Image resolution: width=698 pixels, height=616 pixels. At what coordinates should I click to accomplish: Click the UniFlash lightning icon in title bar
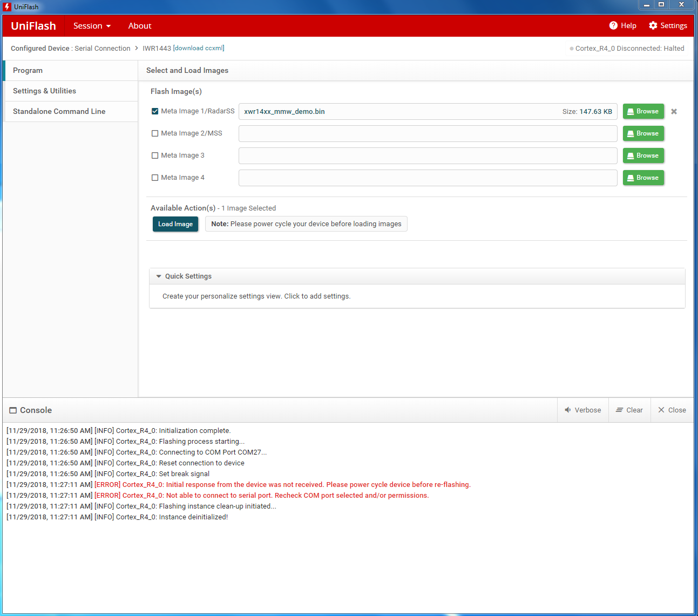click(x=7, y=6)
